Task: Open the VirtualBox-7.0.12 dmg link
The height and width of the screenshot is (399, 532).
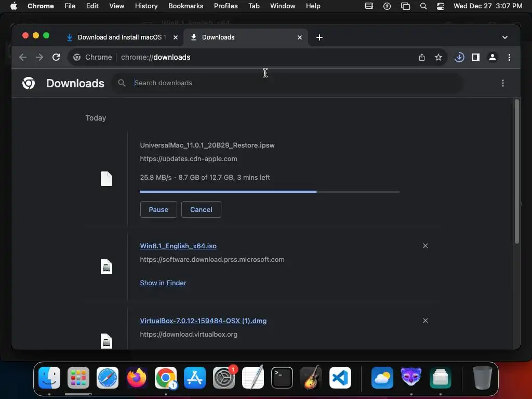Action: point(203,321)
